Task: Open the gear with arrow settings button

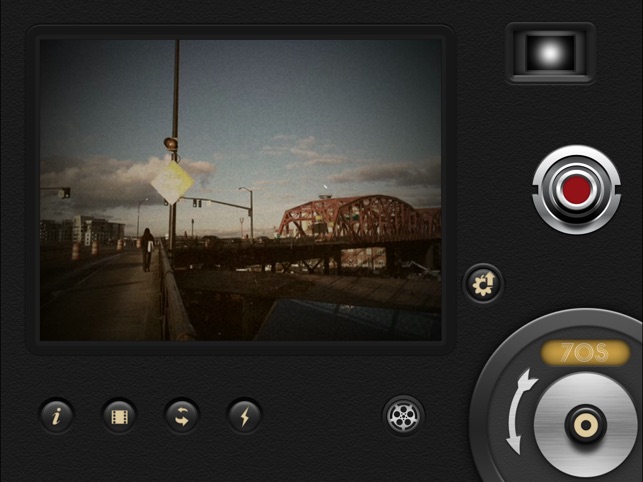Action: [483, 283]
